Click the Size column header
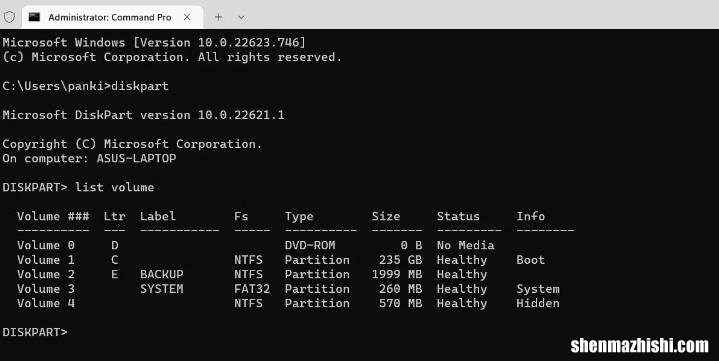This screenshot has width=719, height=361. pyautogui.click(x=386, y=217)
